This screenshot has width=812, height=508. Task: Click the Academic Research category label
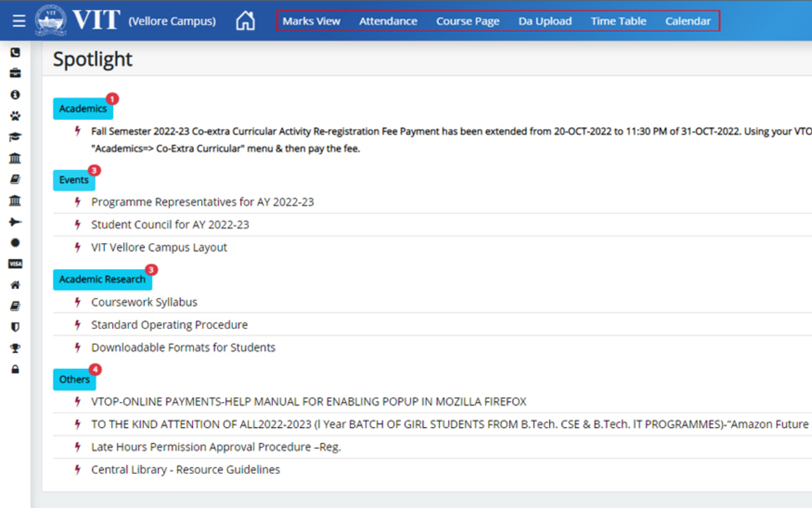click(102, 279)
